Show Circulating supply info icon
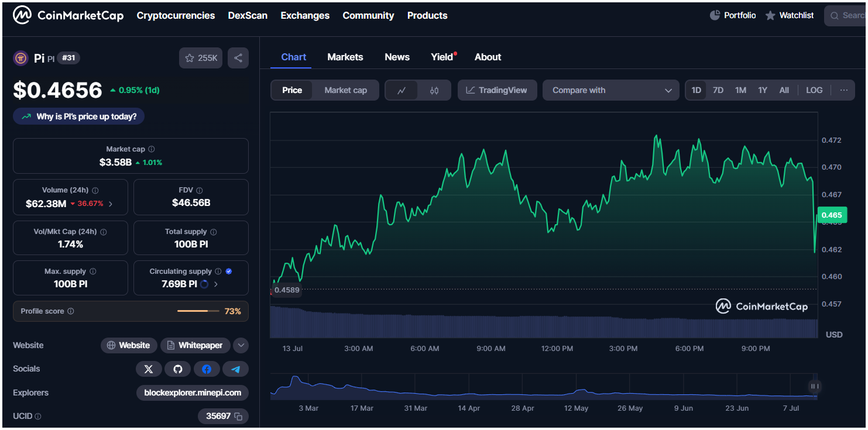The width and height of the screenshot is (868, 430). [218, 271]
